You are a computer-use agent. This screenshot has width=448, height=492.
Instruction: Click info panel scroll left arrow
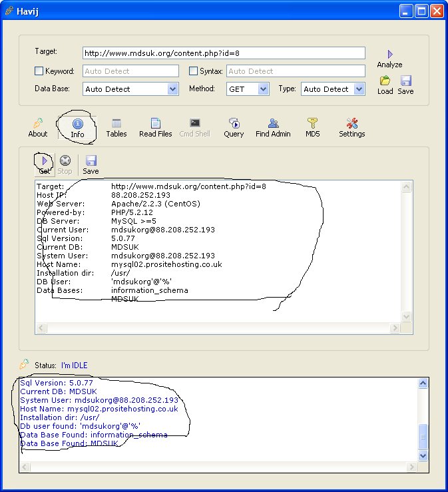click(x=41, y=328)
